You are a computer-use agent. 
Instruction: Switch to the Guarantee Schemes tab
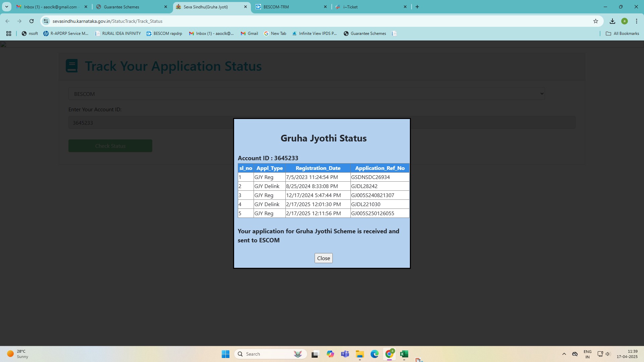127,7
